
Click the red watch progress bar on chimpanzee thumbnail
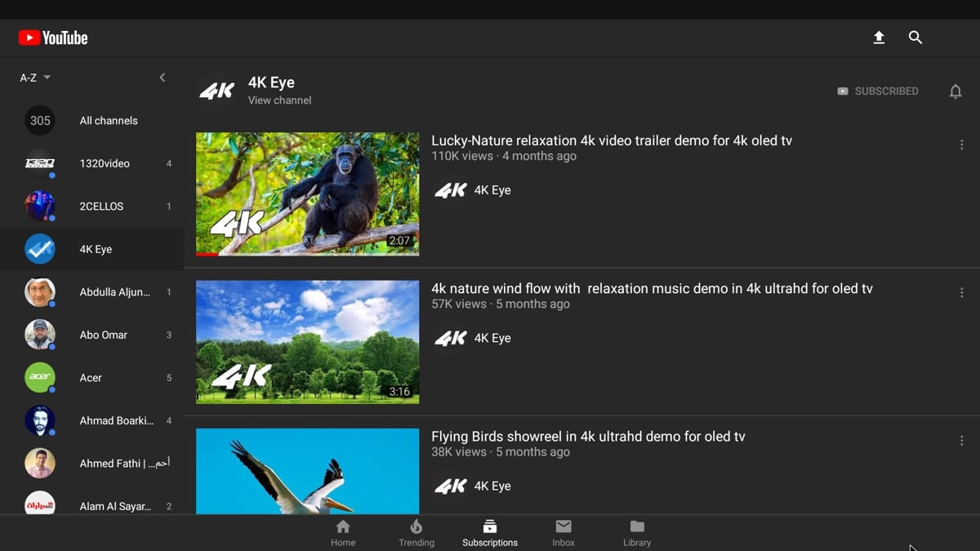pyautogui.click(x=207, y=255)
